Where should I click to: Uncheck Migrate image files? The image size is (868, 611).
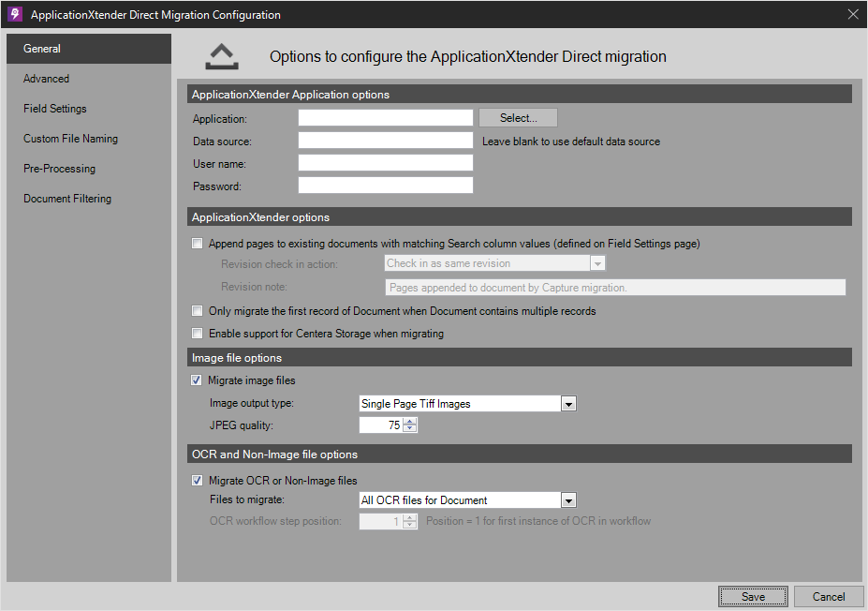point(198,380)
